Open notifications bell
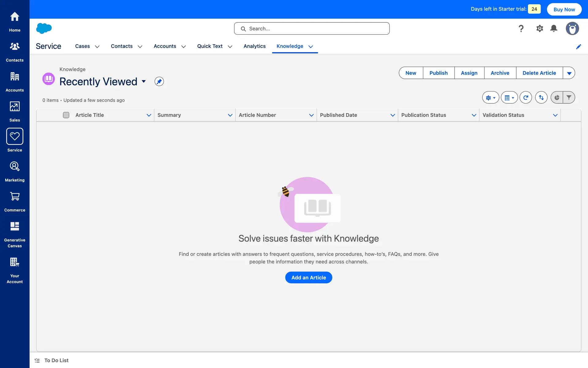The image size is (588, 368). click(553, 29)
